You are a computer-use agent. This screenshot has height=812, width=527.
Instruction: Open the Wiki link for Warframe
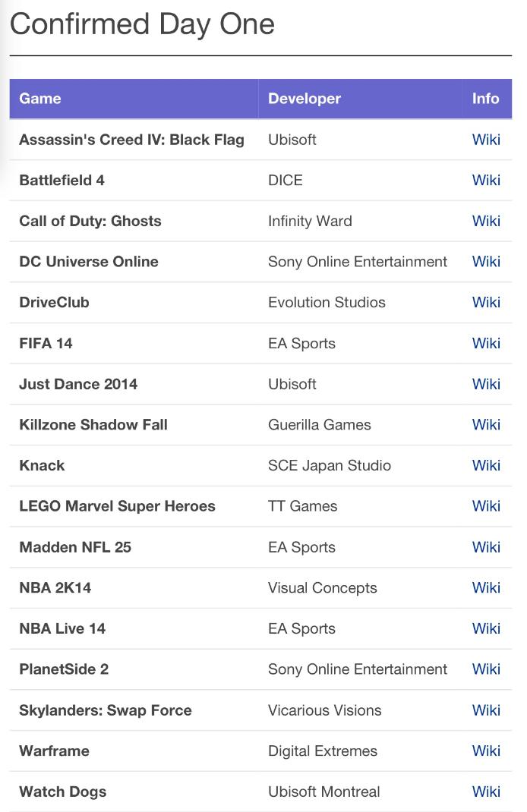pos(486,751)
